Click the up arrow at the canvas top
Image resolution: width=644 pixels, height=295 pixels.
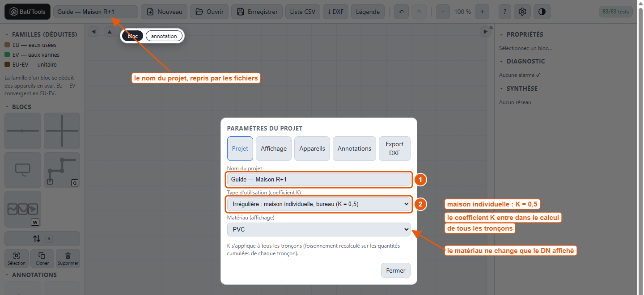(x=110, y=31)
